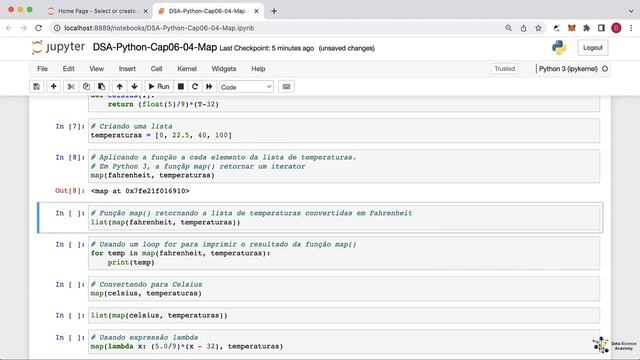Insert a cell below with the plus icon

(53, 87)
